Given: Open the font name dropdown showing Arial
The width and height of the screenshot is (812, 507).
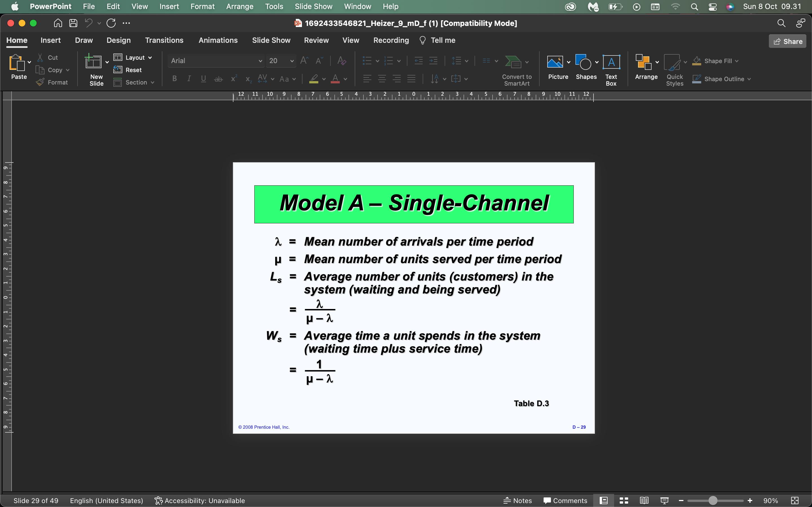Looking at the screenshot, I should [260, 61].
